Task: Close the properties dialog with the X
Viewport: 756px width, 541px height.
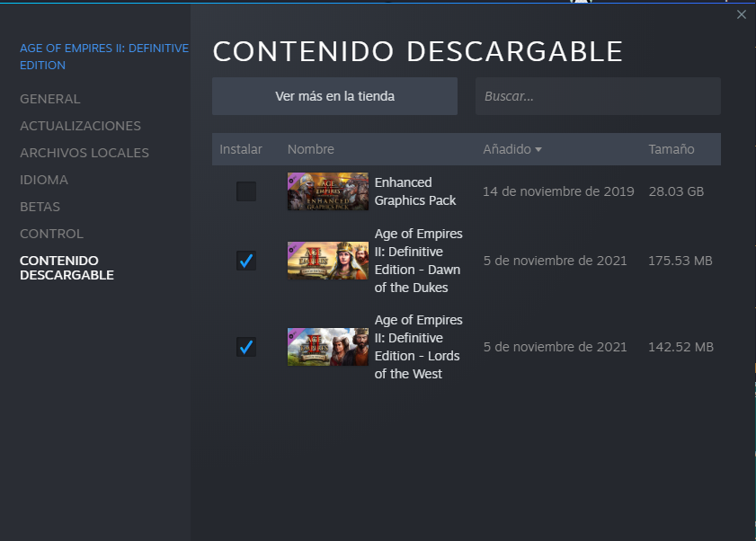Action: point(741,14)
